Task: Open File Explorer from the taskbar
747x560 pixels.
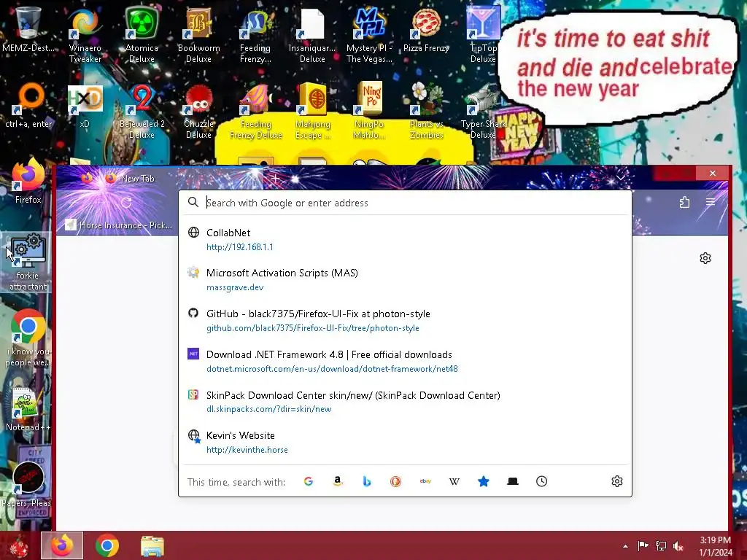Action: point(152,545)
